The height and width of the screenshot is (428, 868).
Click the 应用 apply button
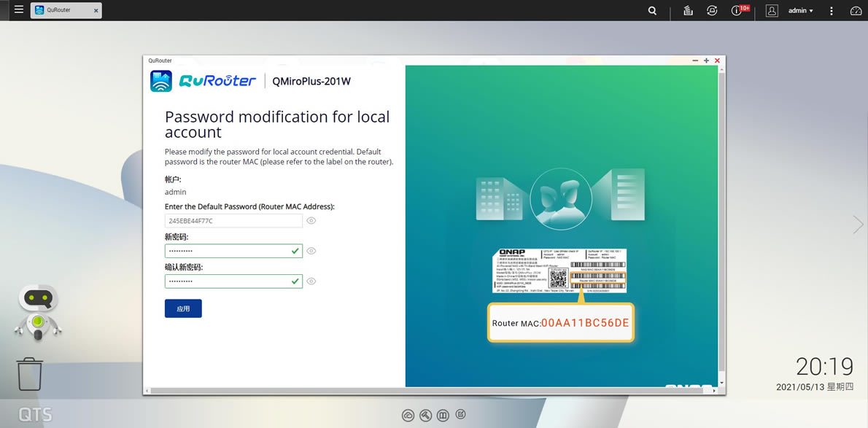tap(183, 308)
